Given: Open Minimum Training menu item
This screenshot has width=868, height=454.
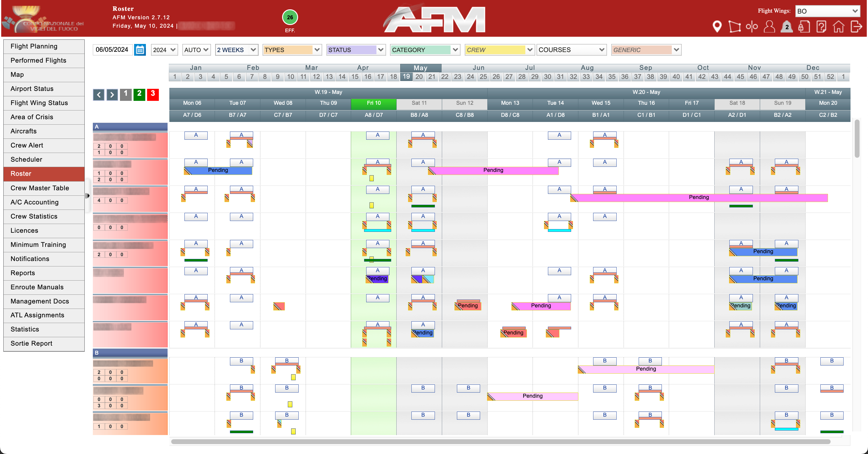Looking at the screenshot, I should coord(44,245).
